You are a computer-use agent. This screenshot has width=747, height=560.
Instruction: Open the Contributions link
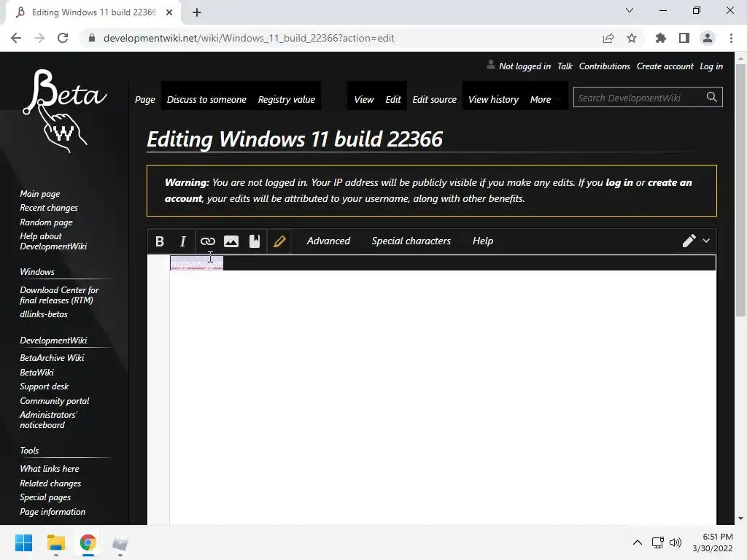tap(604, 66)
